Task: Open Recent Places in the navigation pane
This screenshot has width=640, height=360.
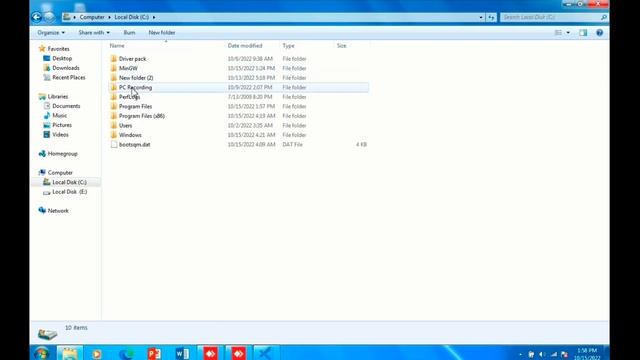Action: pos(69,77)
